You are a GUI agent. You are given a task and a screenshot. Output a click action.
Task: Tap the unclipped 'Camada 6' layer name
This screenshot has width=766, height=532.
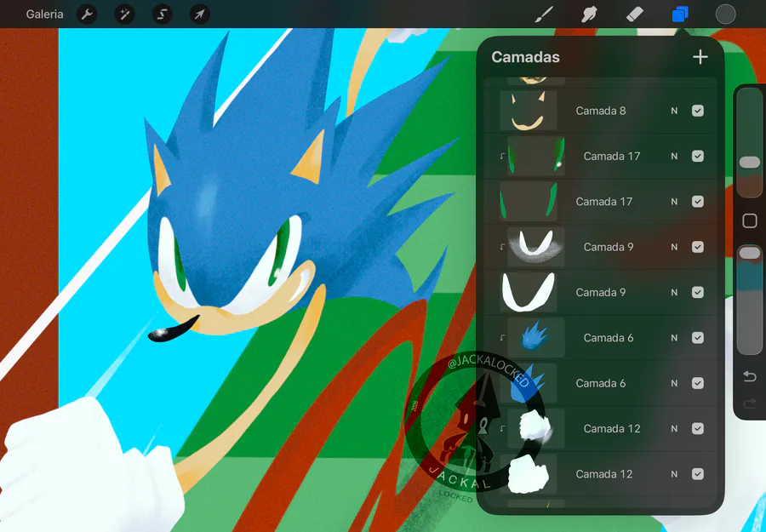click(x=600, y=384)
